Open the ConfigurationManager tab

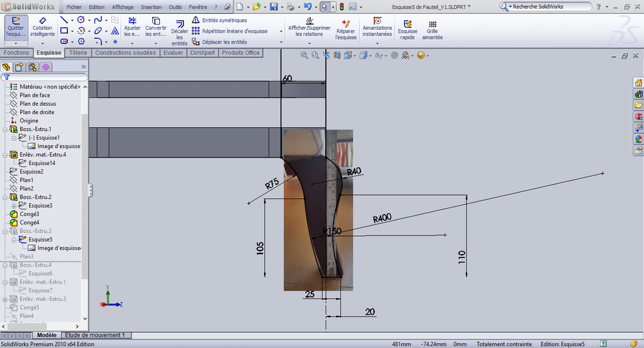pos(33,67)
